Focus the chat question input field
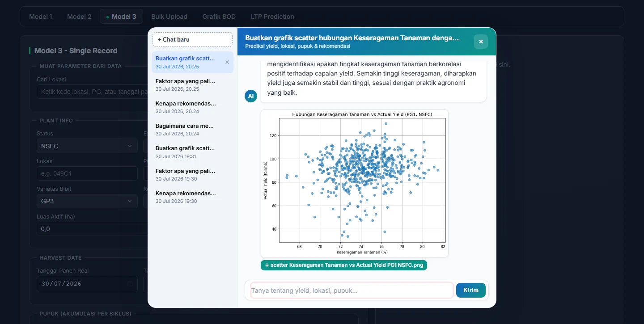Viewport: 644px width, 324px height. coord(352,290)
